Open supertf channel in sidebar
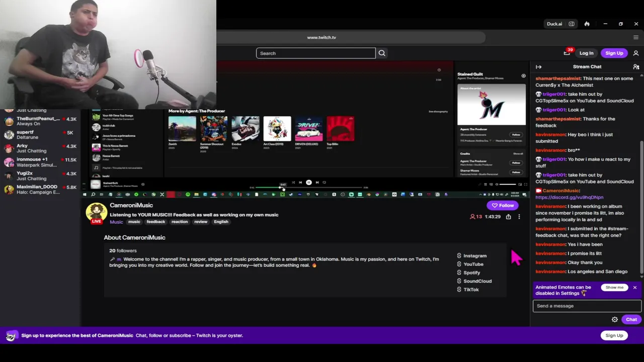The image size is (644, 362). pos(40,135)
